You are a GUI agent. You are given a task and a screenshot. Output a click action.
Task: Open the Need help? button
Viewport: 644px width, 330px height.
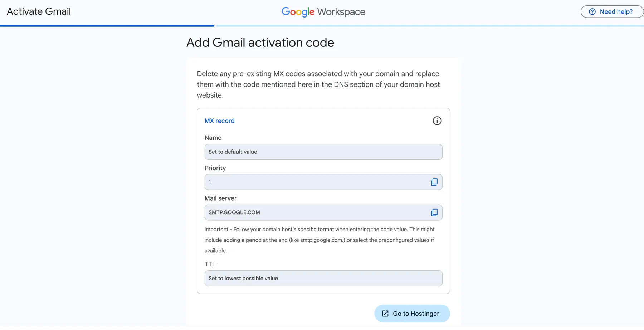612,12
